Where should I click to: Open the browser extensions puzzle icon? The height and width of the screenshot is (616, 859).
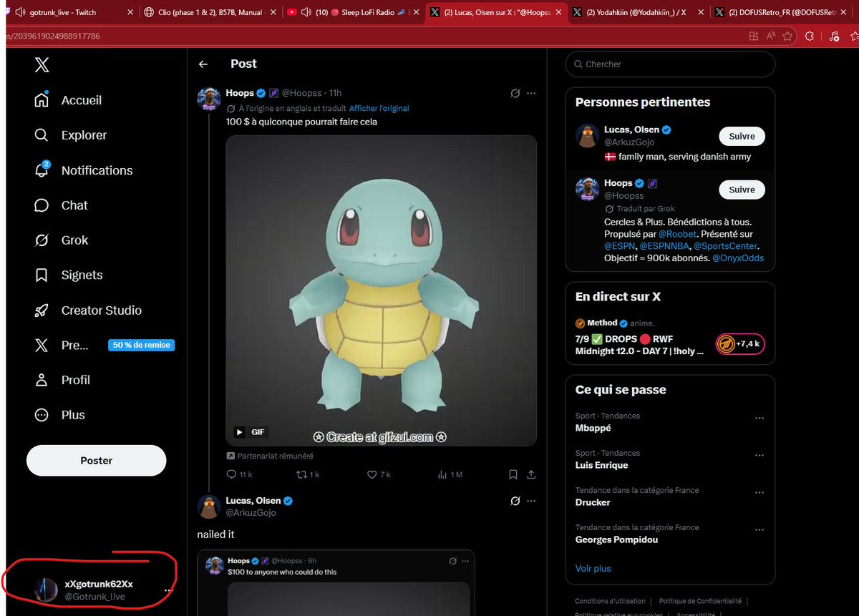[810, 36]
